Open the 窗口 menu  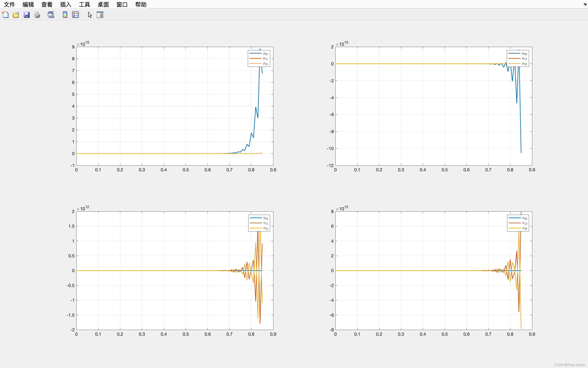coord(122,4)
